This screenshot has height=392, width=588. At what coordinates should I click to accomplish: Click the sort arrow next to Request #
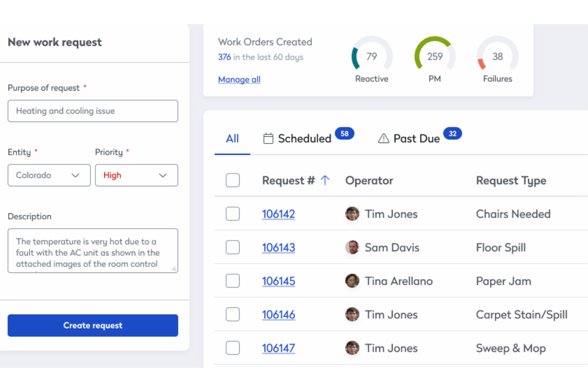coord(325,180)
